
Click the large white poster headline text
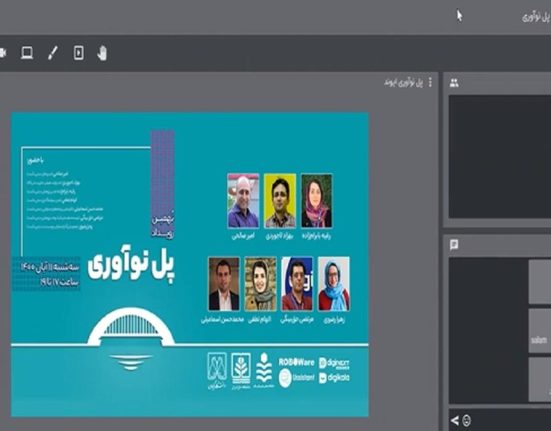131,267
